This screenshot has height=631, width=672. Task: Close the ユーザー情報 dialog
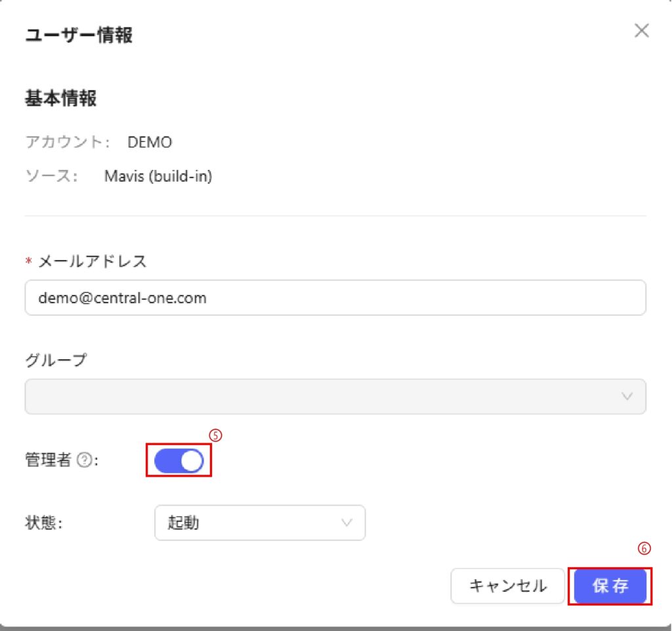(641, 31)
